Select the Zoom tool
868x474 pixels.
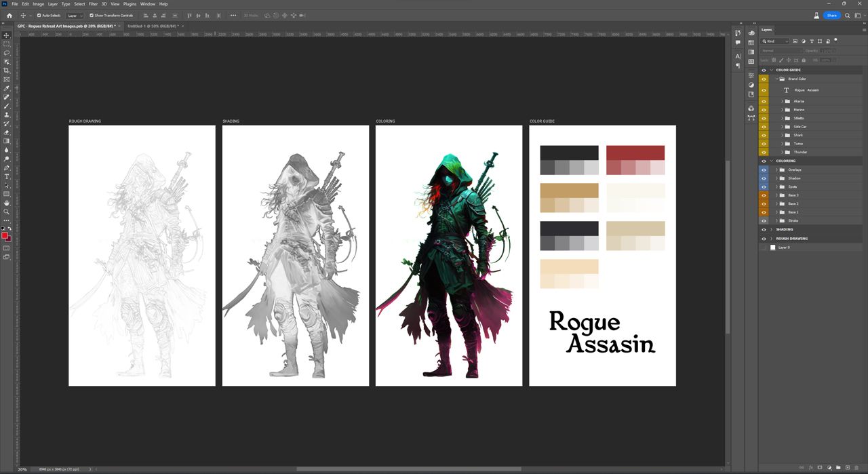click(x=7, y=212)
